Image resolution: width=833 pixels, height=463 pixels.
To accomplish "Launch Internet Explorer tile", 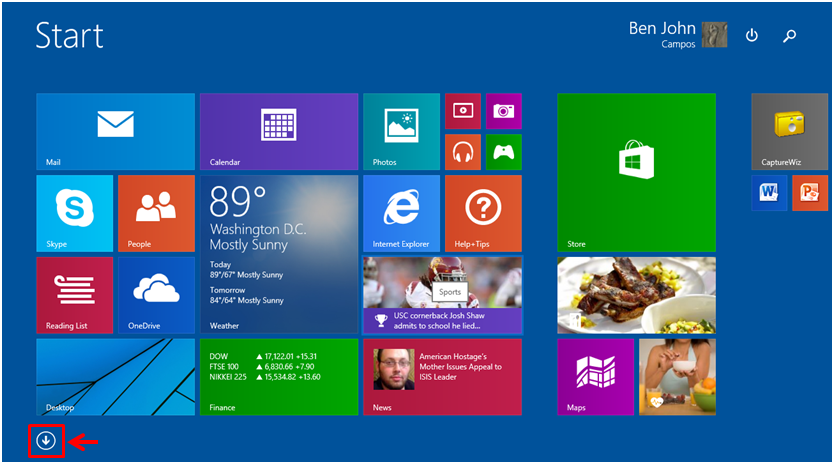I will pyautogui.click(x=402, y=213).
